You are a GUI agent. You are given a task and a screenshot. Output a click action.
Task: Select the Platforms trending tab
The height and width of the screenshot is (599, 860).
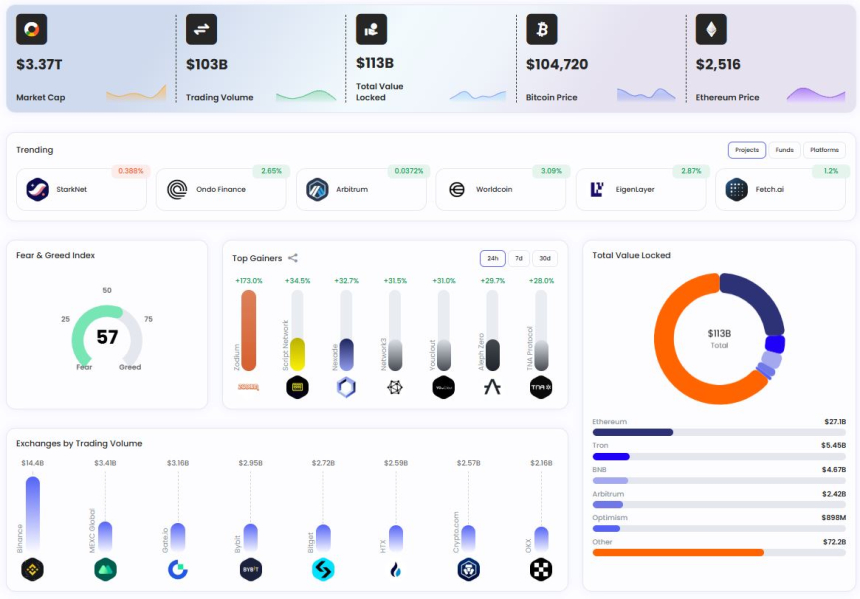coord(824,150)
